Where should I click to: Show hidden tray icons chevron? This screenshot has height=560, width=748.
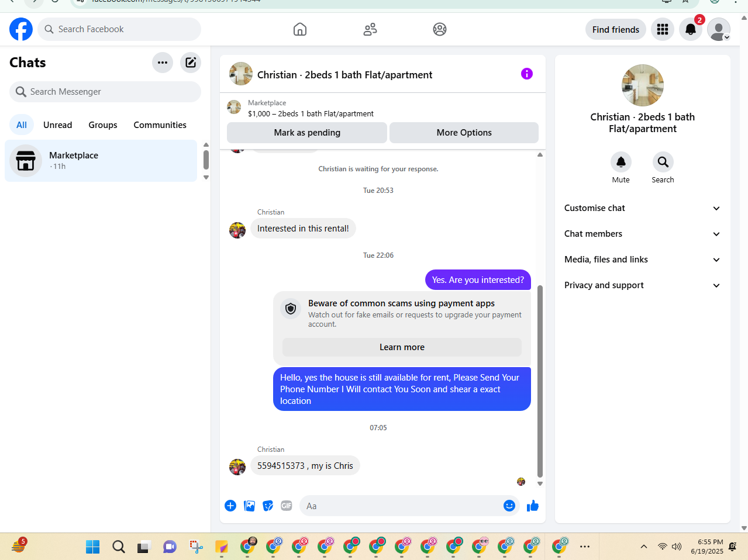pyautogui.click(x=644, y=547)
